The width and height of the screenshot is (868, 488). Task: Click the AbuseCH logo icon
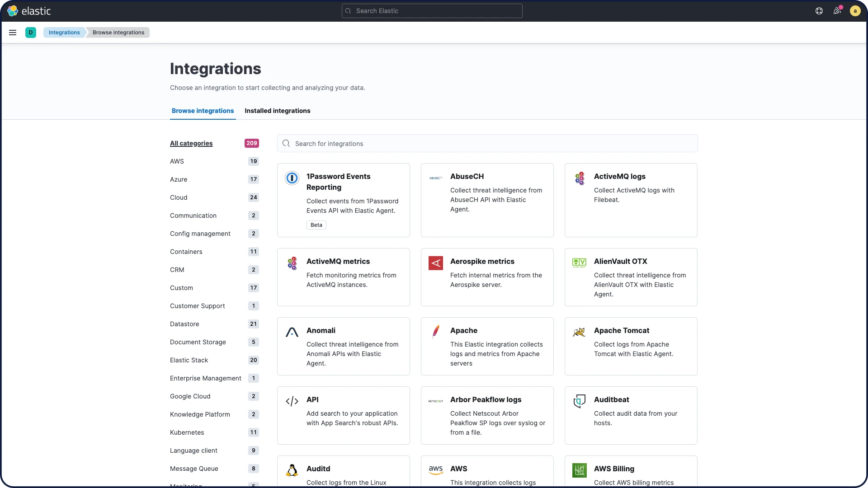(436, 178)
